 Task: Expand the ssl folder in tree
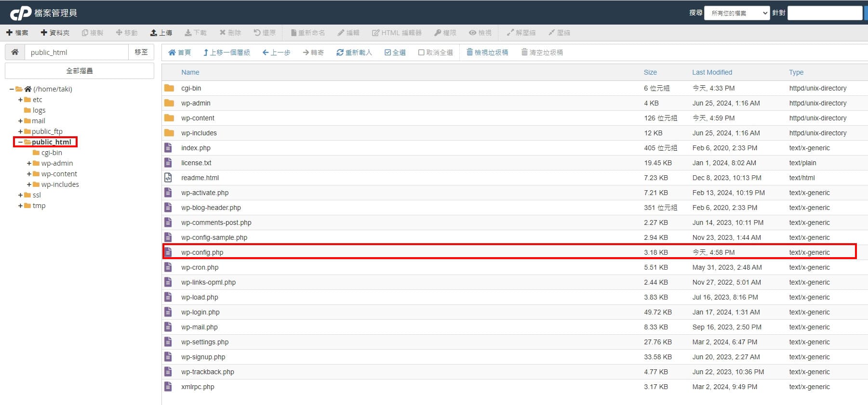20,195
